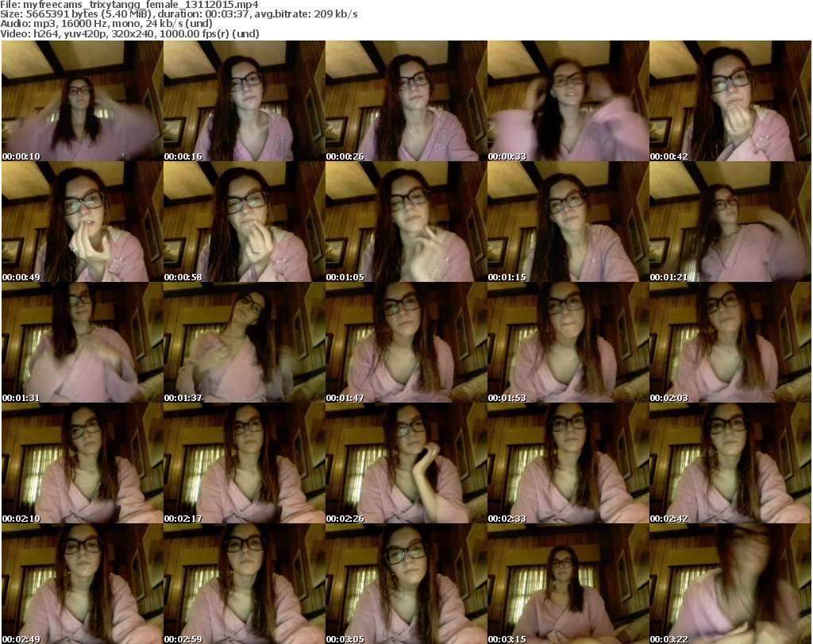Select the frame thumbnail stamped 00:03:15
The image size is (813, 644).
tap(568, 584)
